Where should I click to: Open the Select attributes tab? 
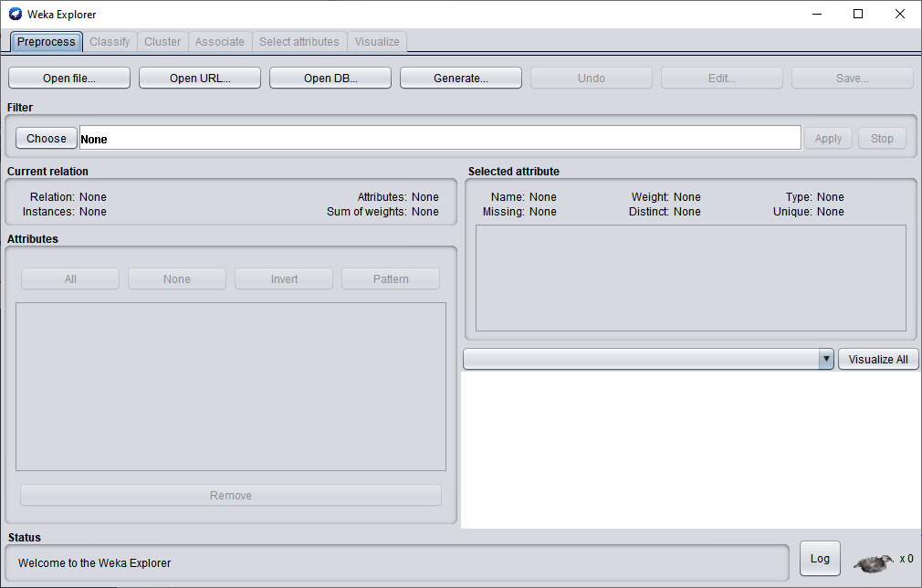point(299,42)
